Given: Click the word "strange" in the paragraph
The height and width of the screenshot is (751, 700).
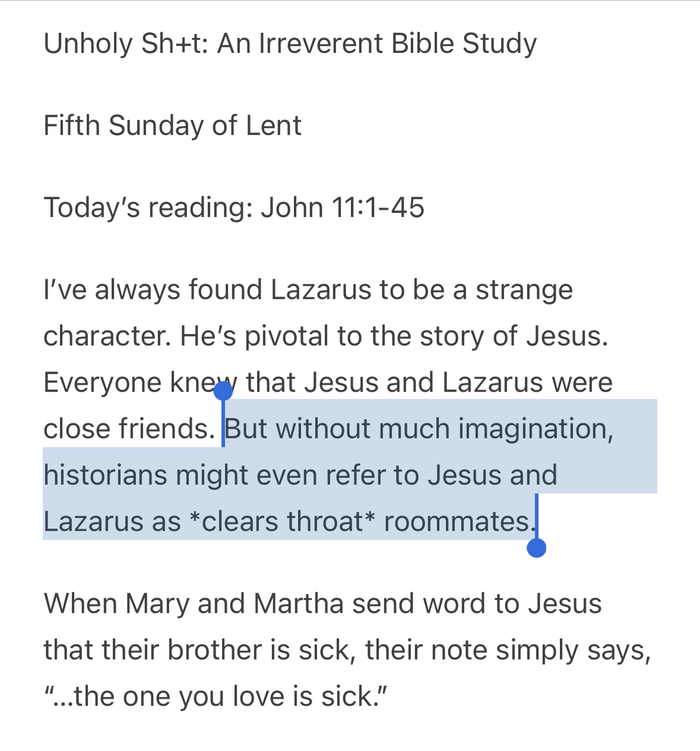Looking at the screenshot, I should tap(524, 290).
